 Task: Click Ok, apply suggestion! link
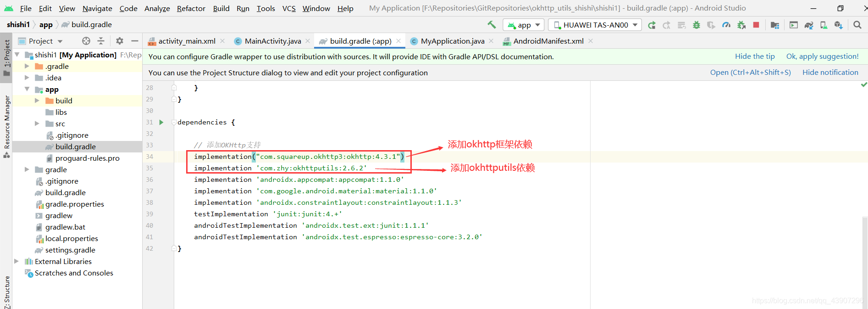822,56
